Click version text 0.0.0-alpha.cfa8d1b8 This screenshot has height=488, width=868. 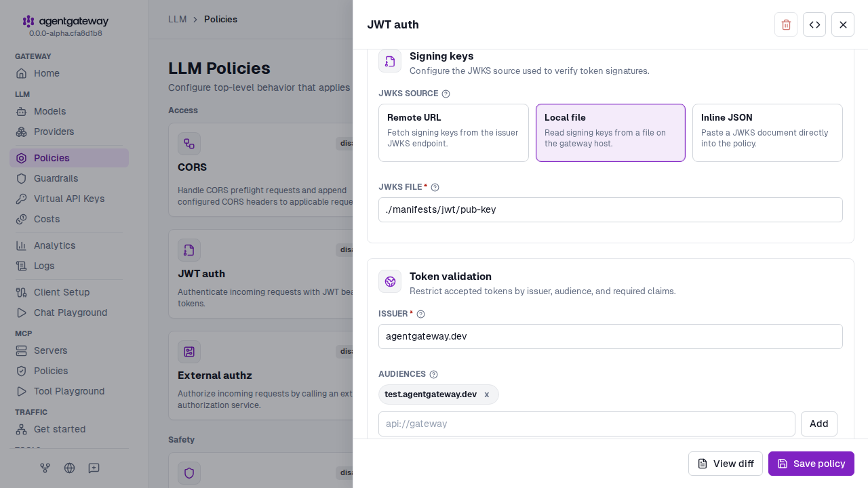(x=66, y=33)
